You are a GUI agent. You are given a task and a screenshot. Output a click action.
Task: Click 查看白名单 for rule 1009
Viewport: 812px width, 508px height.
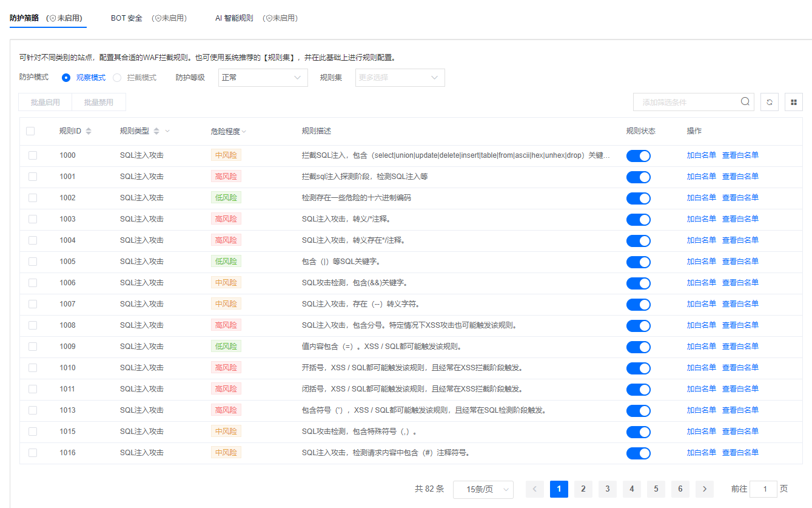pyautogui.click(x=740, y=347)
